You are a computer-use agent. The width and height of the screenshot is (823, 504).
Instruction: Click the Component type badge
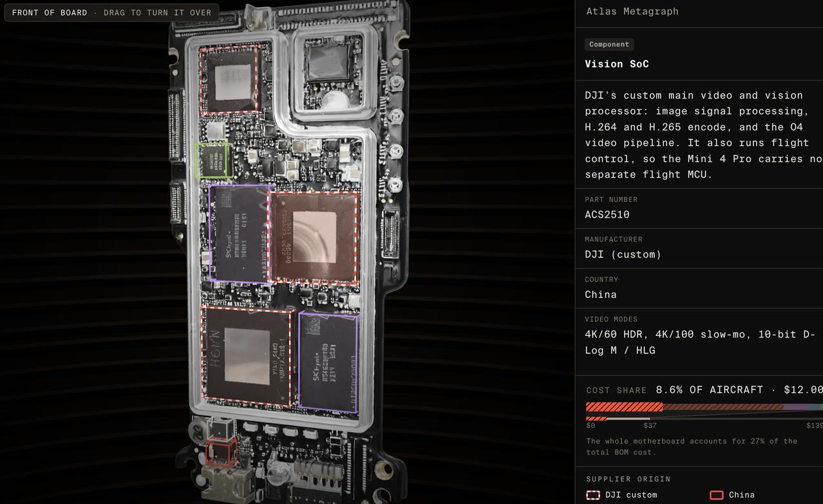tap(609, 44)
